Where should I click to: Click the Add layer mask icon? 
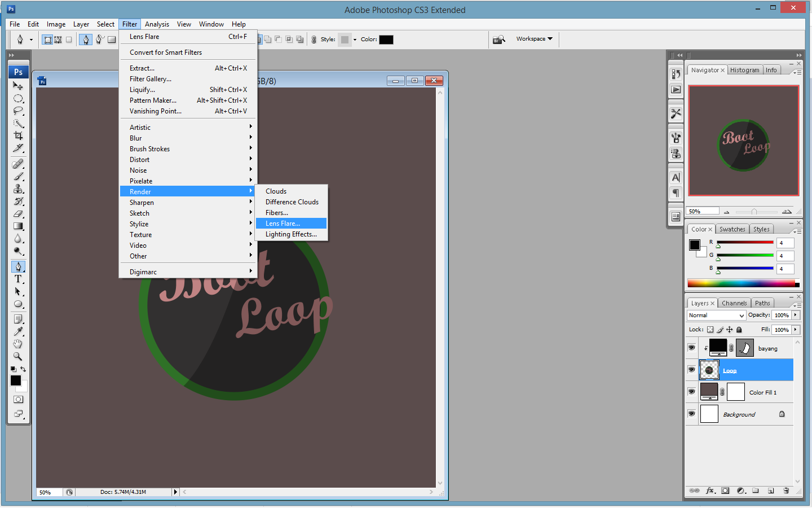click(x=726, y=491)
